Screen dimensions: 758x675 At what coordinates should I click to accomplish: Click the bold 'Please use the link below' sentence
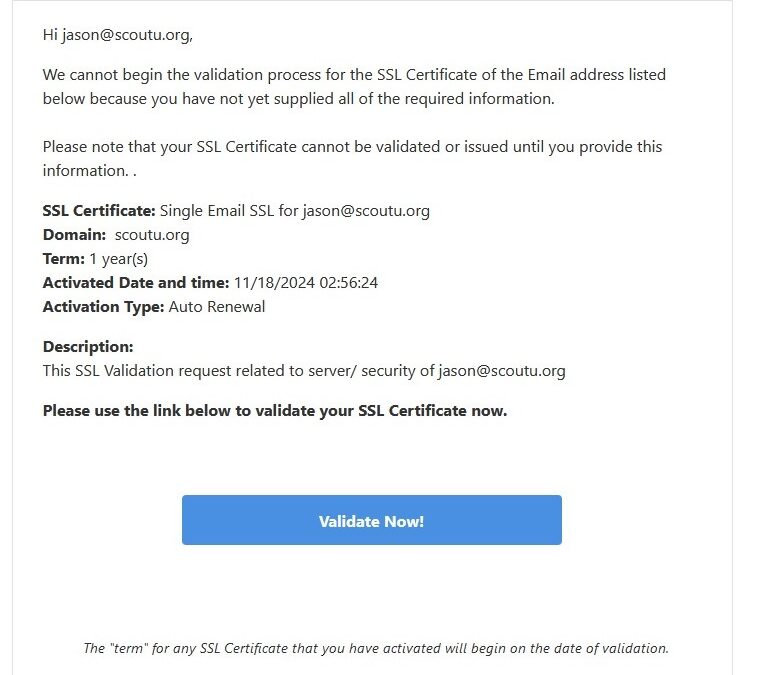point(275,411)
